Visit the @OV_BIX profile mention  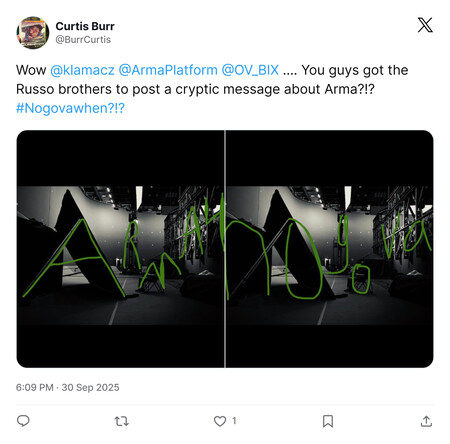pyautogui.click(x=250, y=70)
